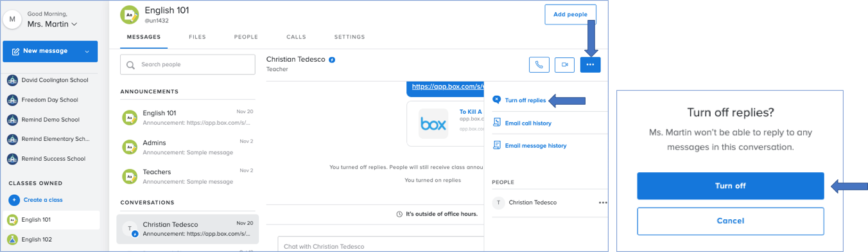Viewport: 868px width, 252px height.
Task: Click the Remind Elementary School icon
Action: (x=12, y=139)
